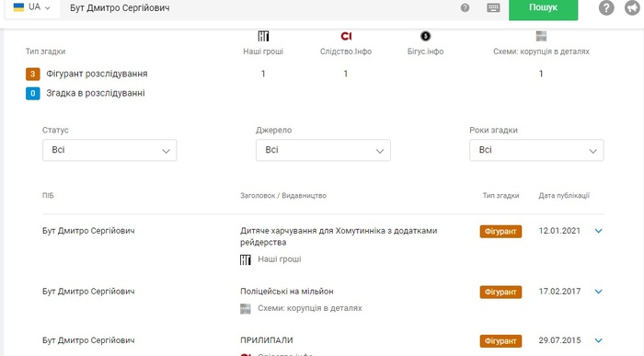Click Фігурант badge in 12.01.2021 row
The width and height of the screenshot is (644, 356).
click(500, 232)
